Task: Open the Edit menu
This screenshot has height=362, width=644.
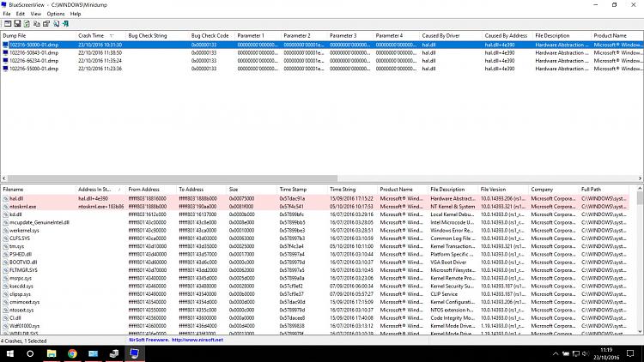Action: click(20, 14)
